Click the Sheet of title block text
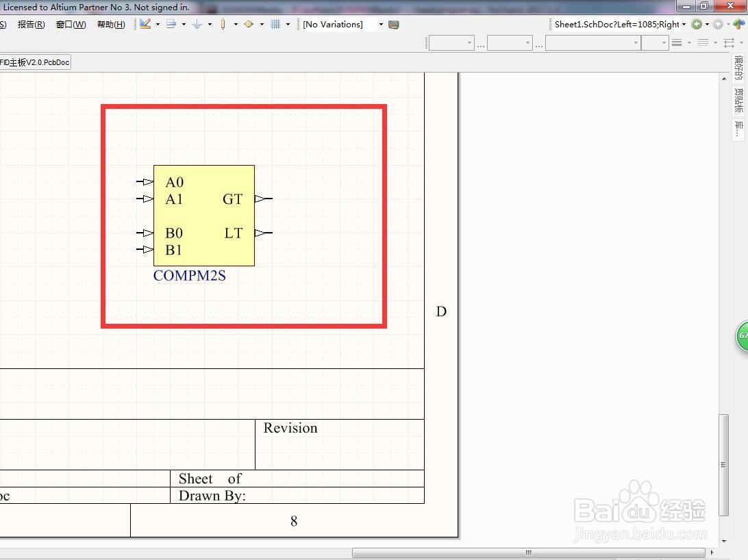748x560 pixels. pos(210,479)
